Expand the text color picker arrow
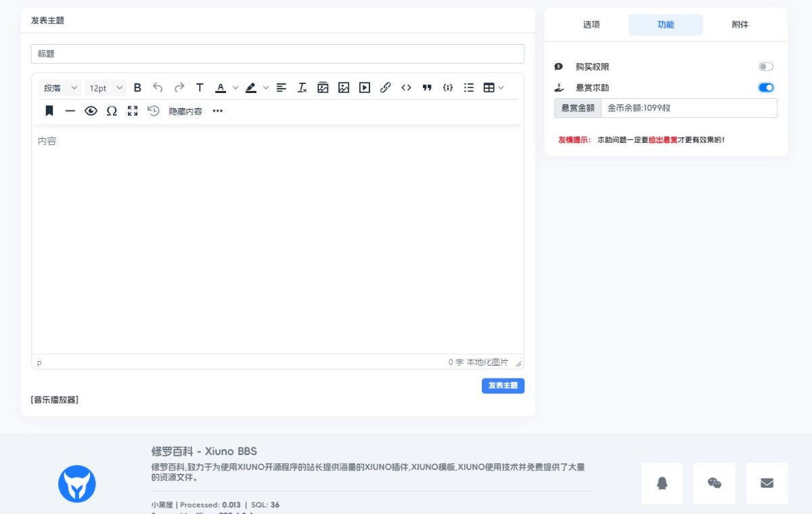The image size is (812, 514). tap(235, 87)
